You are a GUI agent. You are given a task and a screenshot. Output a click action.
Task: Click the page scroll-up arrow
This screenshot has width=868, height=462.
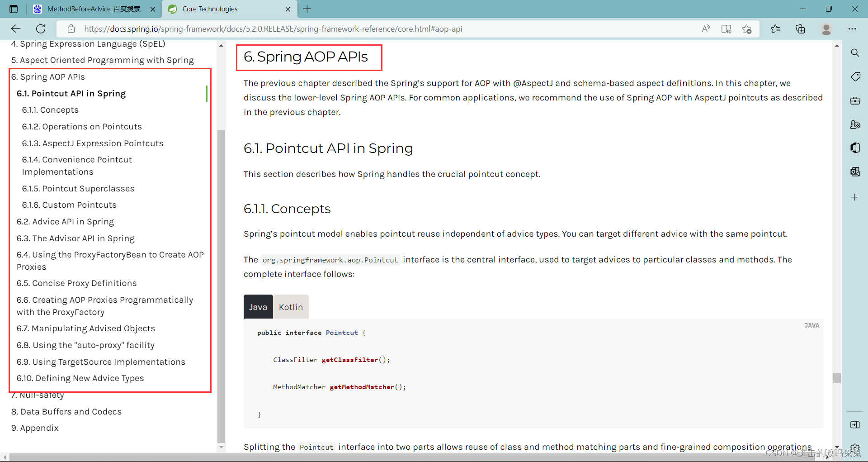tap(837, 45)
